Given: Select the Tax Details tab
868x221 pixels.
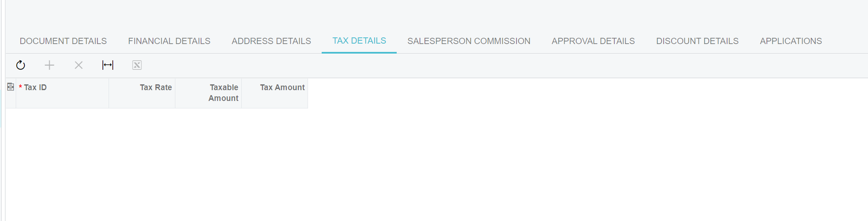Looking at the screenshot, I should (x=359, y=41).
